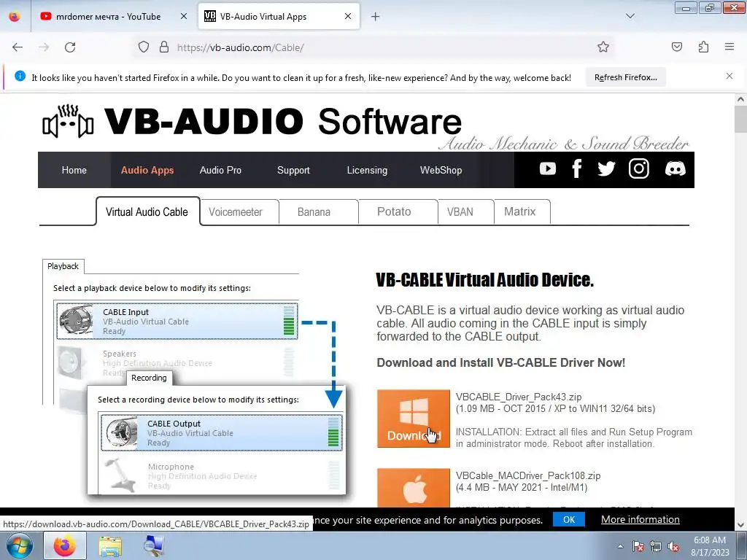This screenshot has width=747, height=560.
Task: Close the mrdomer YouTube tab
Action: [x=183, y=16]
